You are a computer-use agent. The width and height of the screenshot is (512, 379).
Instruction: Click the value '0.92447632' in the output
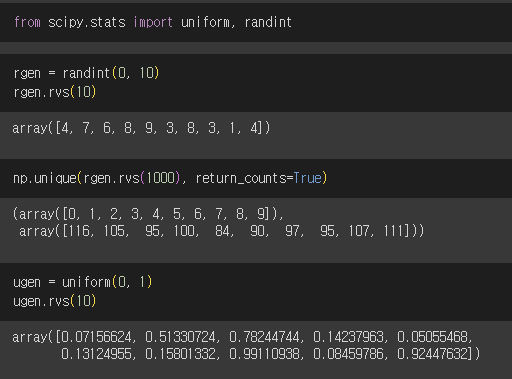click(x=432, y=354)
